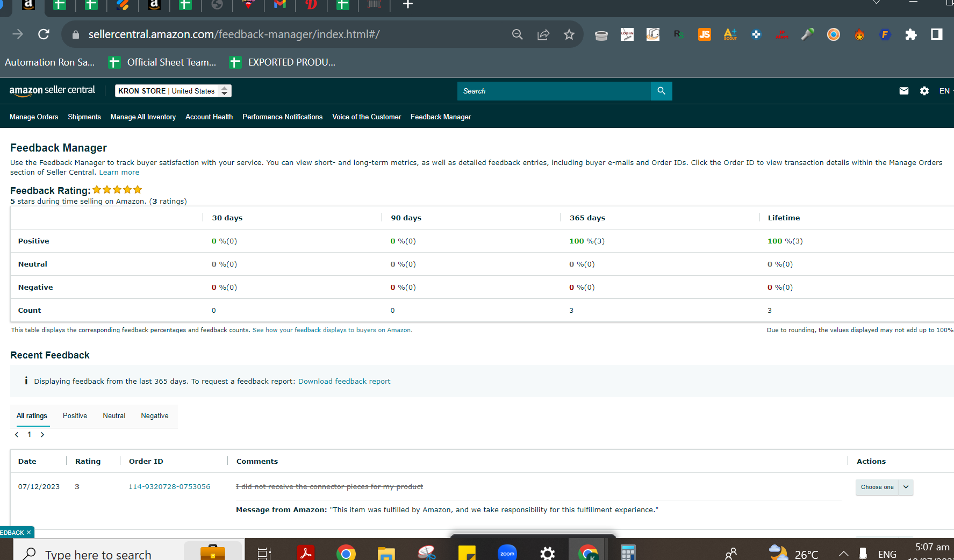Go to Account Health
The height and width of the screenshot is (560, 954).
(209, 117)
